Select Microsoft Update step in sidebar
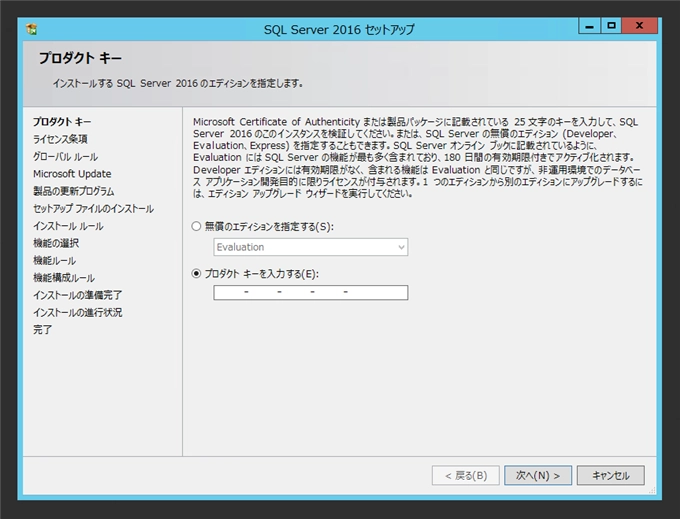This screenshot has height=519, width=680. 72,174
